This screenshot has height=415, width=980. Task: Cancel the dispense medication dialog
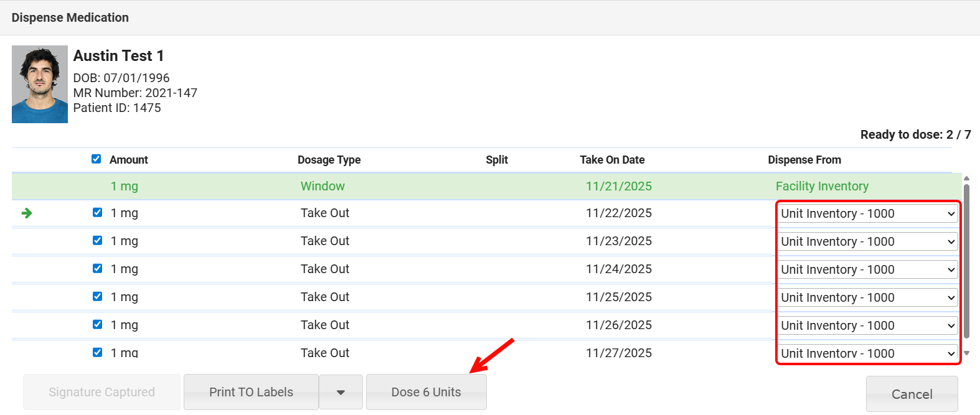912,394
